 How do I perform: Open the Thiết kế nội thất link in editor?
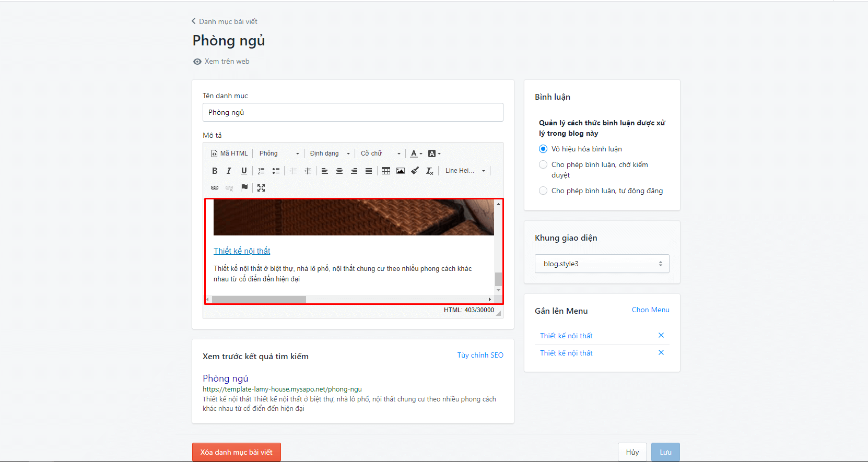tap(242, 251)
